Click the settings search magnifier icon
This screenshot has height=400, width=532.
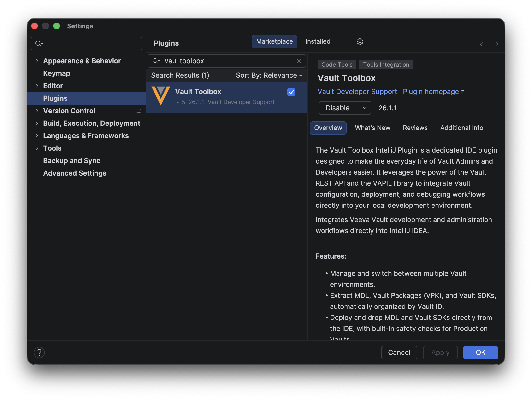point(39,44)
